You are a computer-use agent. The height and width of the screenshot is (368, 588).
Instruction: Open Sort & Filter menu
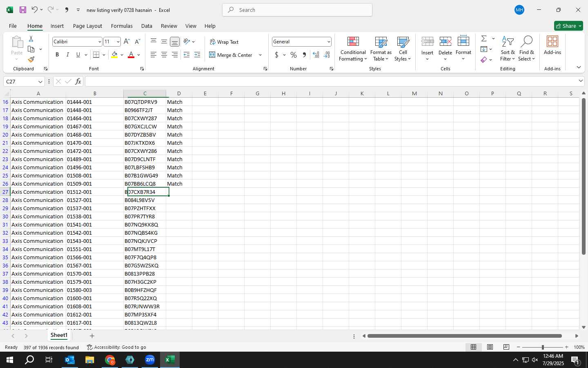[x=508, y=49]
